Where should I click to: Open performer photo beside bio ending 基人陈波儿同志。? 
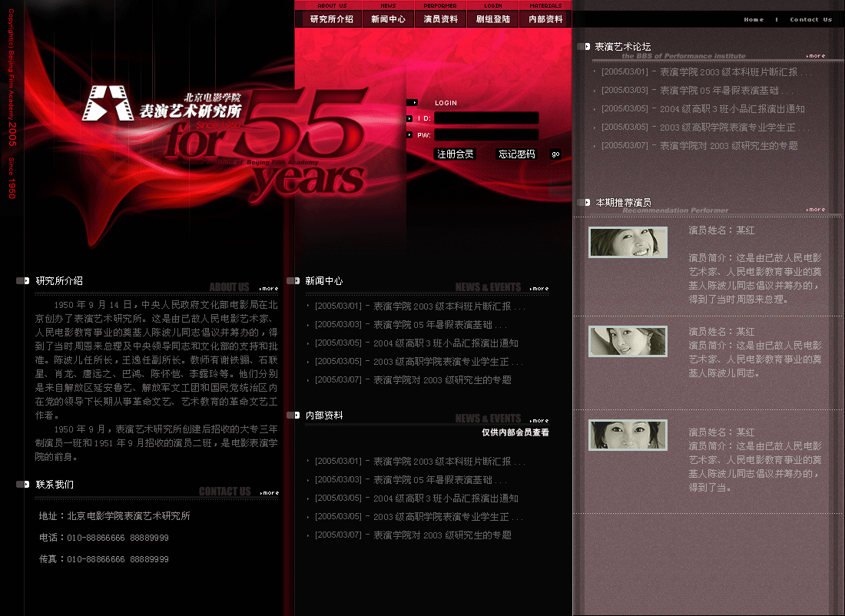click(628, 341)
